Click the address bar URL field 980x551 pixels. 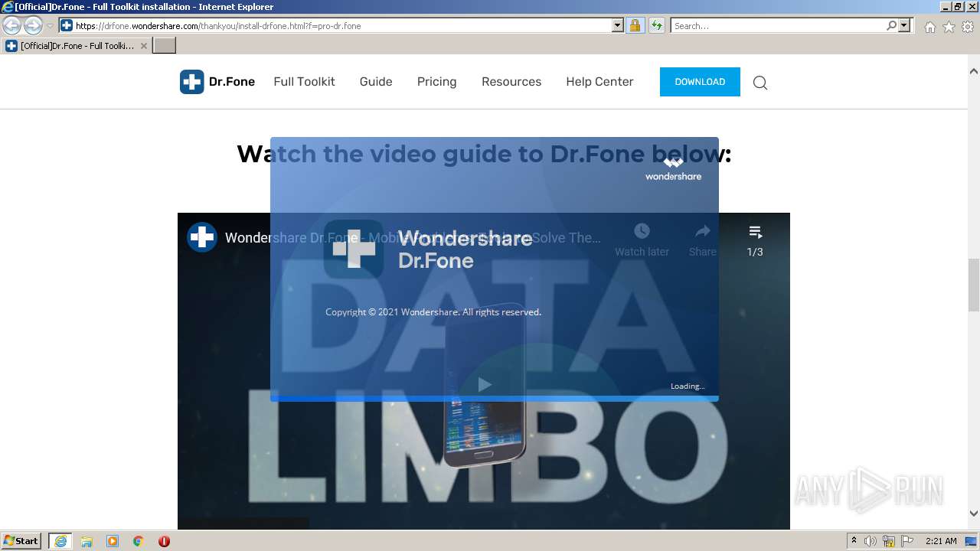click(x=342, y=25)
